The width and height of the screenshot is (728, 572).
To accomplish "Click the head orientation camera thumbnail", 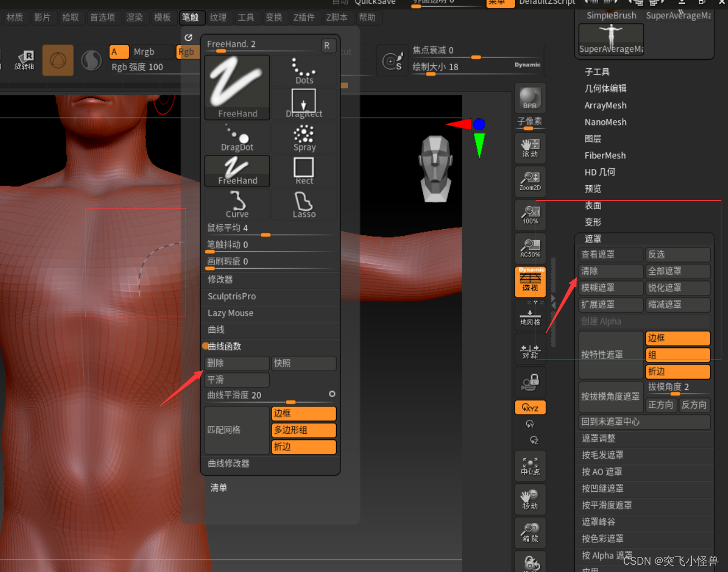I will 436,168.
